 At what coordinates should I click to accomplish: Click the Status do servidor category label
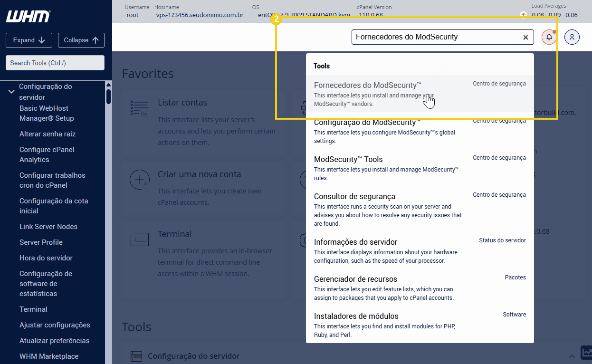[502, 240]
